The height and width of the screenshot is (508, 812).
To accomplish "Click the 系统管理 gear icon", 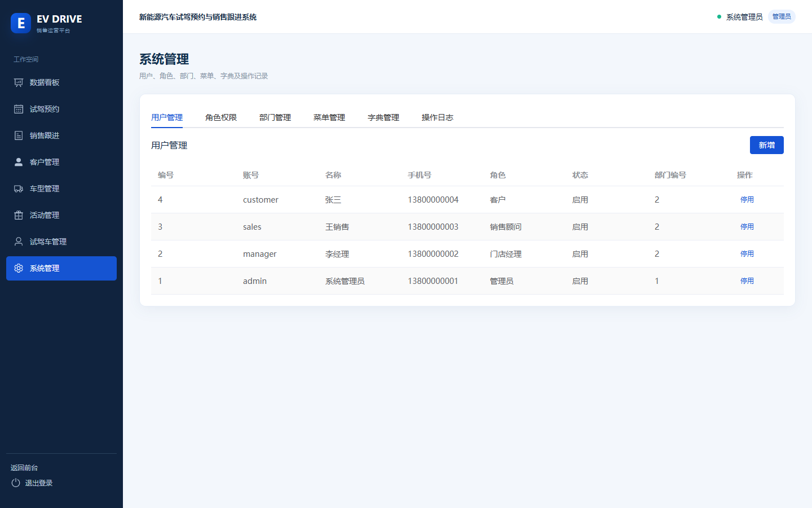I will (19, 268).
